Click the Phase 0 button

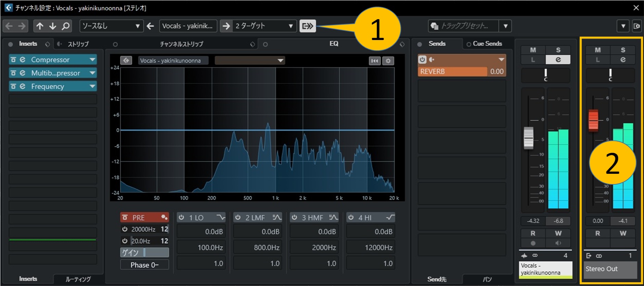[144, 265]
